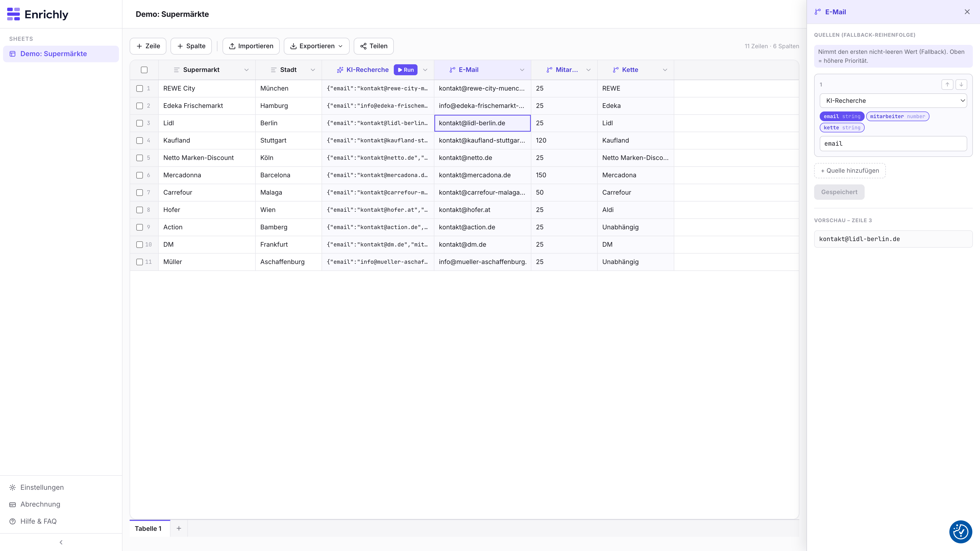Screen dimensions: 980x551
Task: Add a new table with the plus tab
Action: pyautogui.click(x=179, y=528)
